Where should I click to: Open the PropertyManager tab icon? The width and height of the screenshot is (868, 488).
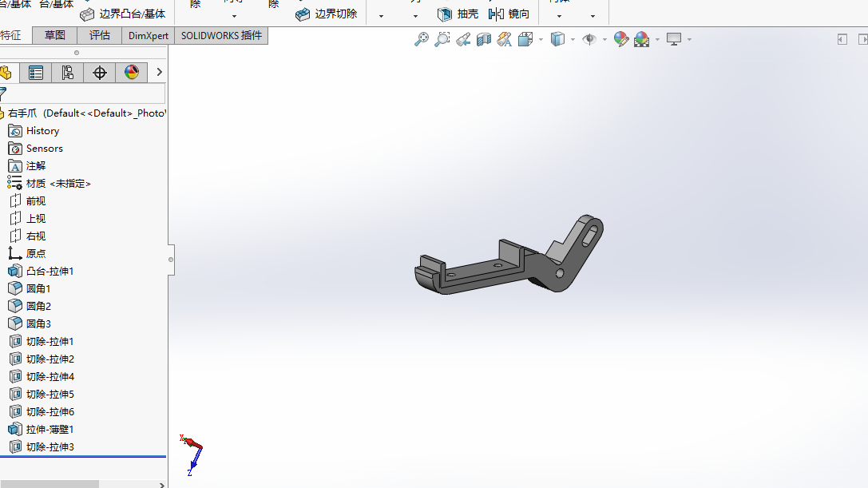36,73
